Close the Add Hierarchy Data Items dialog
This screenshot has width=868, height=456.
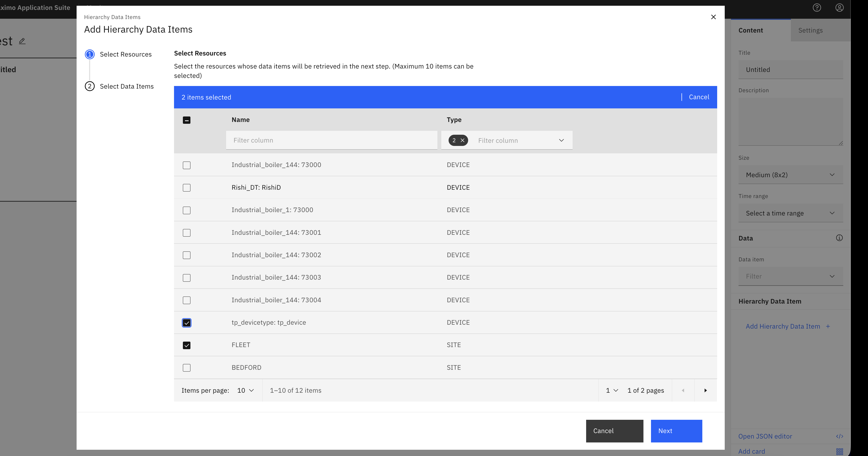[713, 17]
